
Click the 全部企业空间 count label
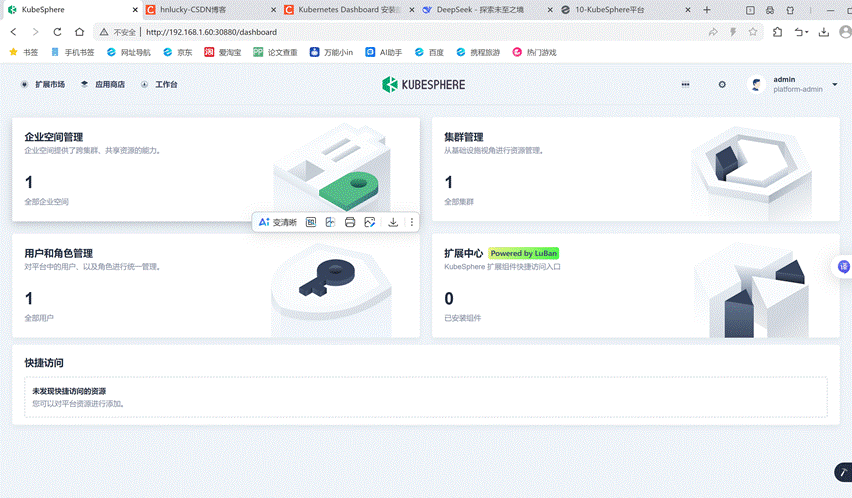pyautogui.click(x=46, y=201)
